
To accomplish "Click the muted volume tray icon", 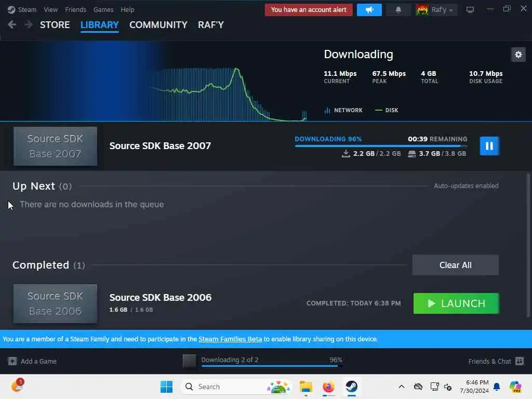I will [x=448, y=387].
